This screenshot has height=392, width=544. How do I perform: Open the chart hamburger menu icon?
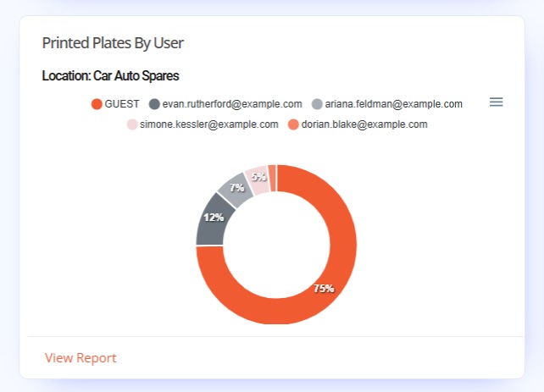496,102
